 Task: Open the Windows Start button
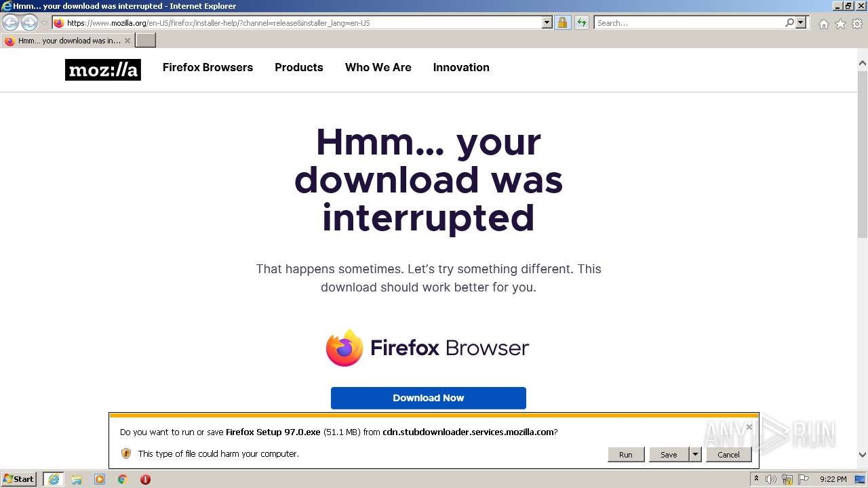tap(19, 479)
